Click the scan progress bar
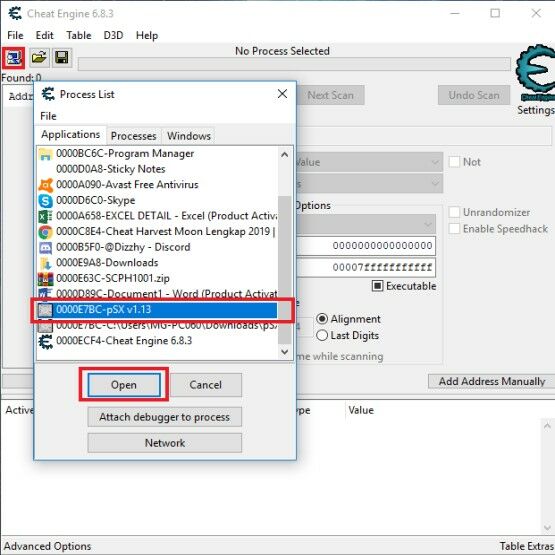 (294, 64)
